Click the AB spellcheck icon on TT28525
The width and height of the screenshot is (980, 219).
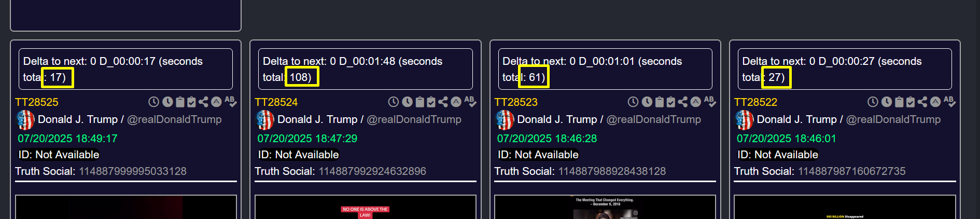coord(231,101)
